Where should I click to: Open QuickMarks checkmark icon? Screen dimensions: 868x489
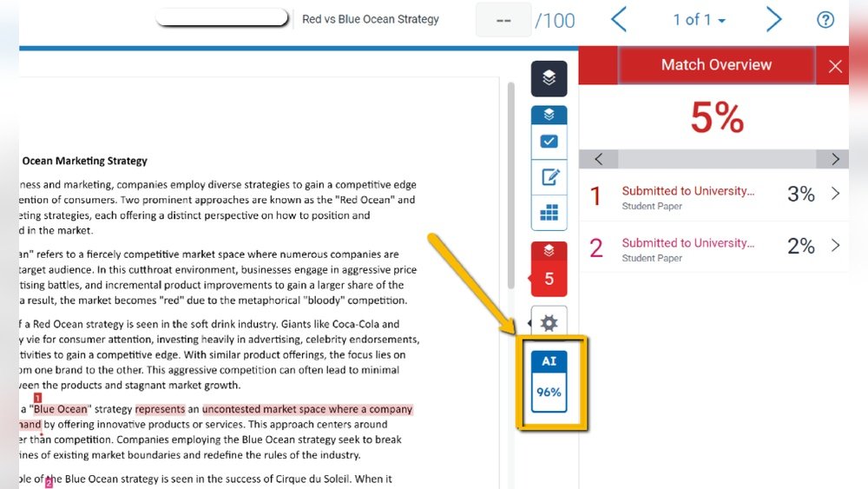click(549, 142)
